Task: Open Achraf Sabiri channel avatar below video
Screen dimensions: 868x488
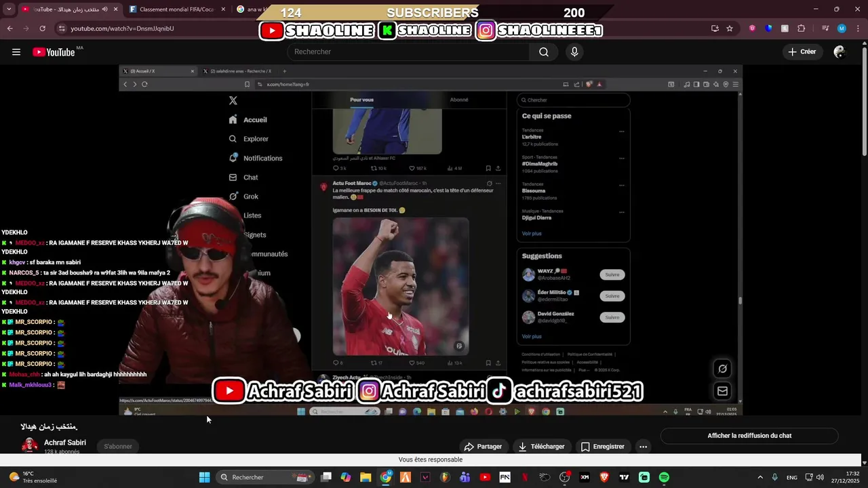Action: point(30,445)
